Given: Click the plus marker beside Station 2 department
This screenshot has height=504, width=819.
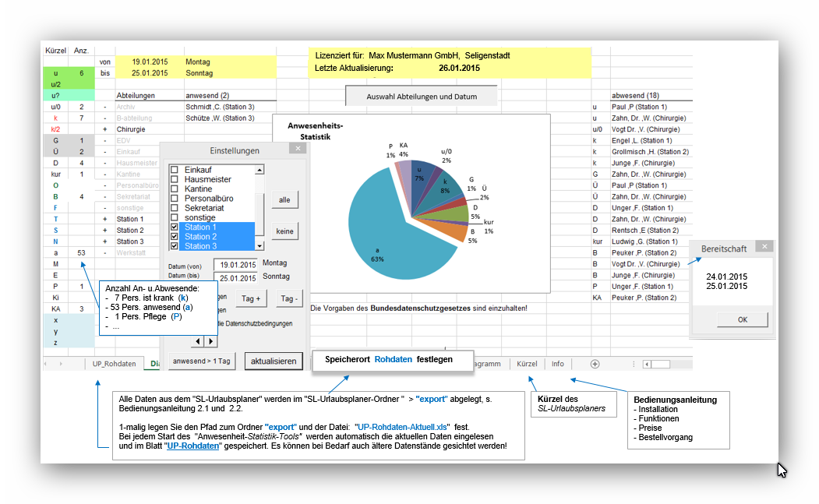Looking at the screenshot, I should pyautogui.click(x=105, y=231).
